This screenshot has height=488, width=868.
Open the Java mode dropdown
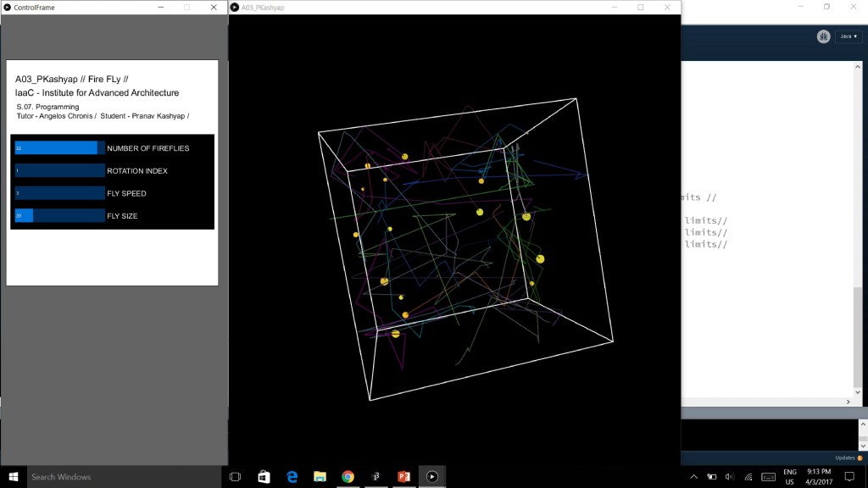click(848, 36)
